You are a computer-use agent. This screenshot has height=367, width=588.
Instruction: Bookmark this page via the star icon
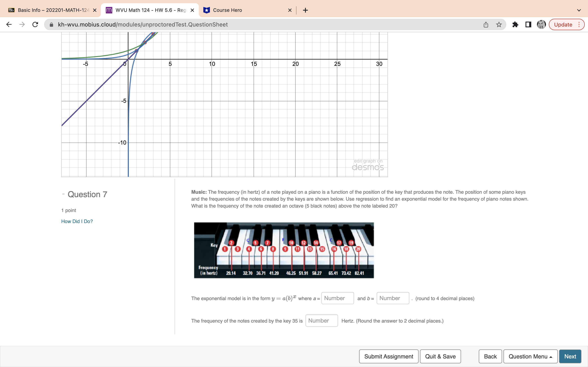point(499,24)
